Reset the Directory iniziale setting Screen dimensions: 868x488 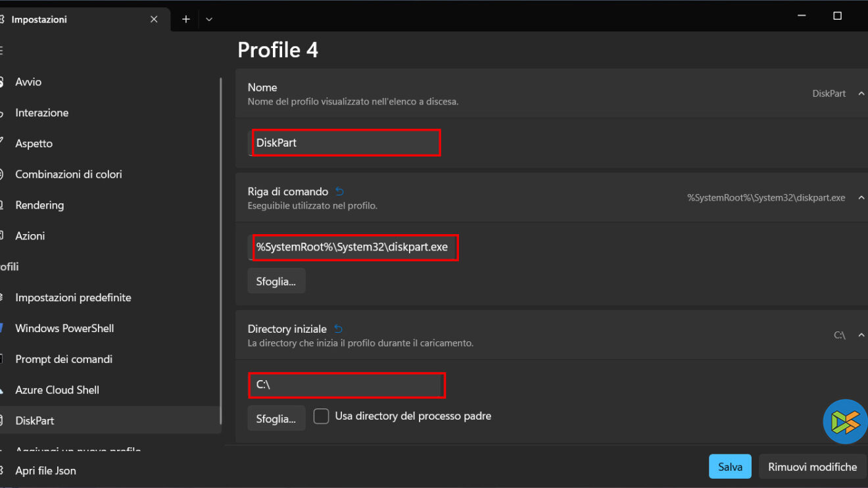(x=338, y=329)
